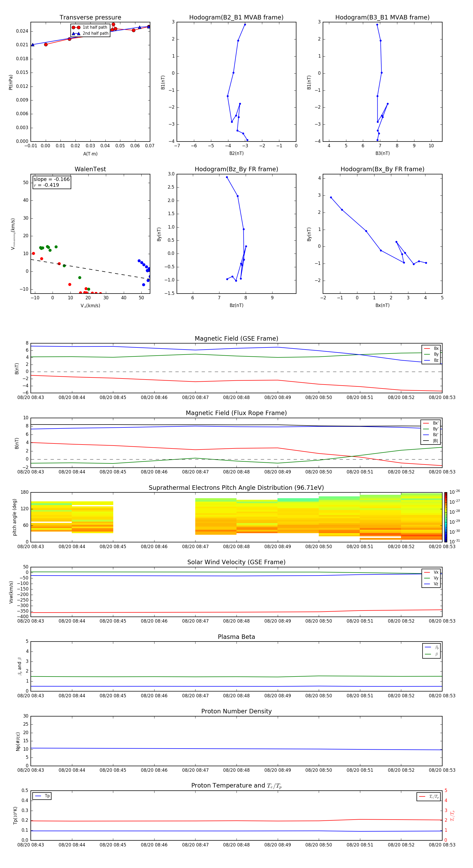Click the 'B2(nT)' x-axis label
The image size is (473, 868).
(x=236, y=153)
